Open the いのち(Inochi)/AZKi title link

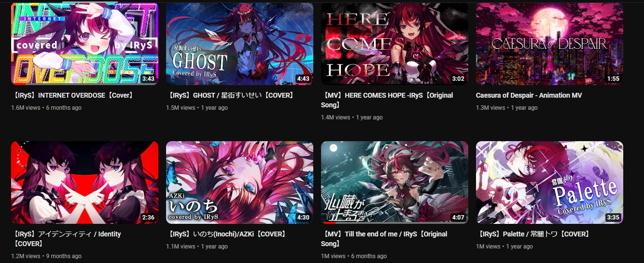click(227, 234)
